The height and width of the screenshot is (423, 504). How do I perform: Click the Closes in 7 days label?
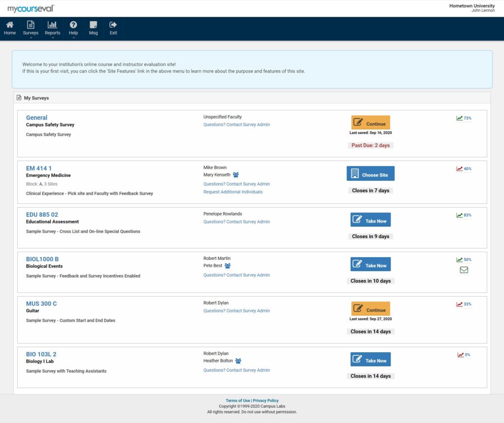coord(371,190)
